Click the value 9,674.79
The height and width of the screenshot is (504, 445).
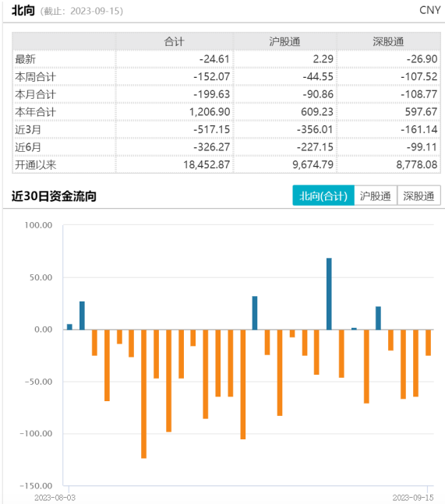pos(313,165)
